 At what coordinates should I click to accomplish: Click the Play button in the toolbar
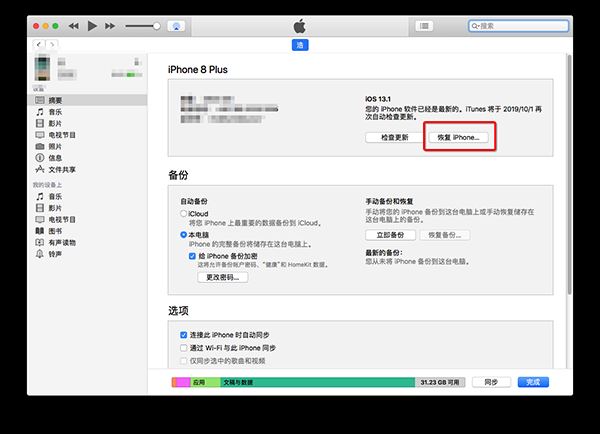(x=92, y=25)
